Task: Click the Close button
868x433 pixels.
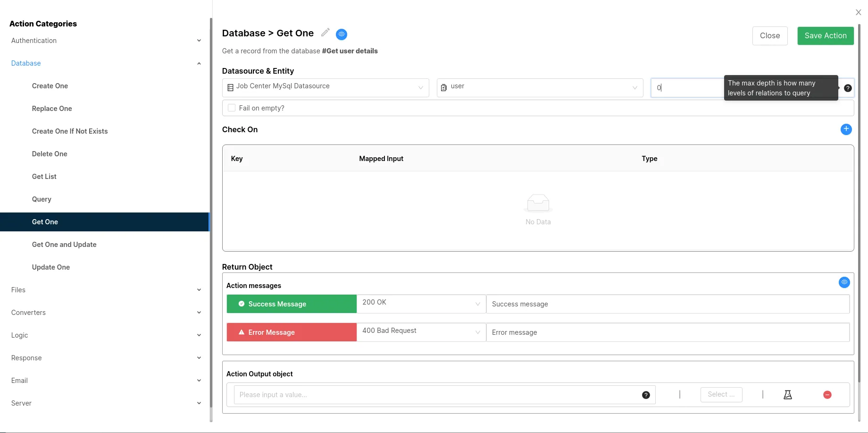Action: [x=769, y=36]
